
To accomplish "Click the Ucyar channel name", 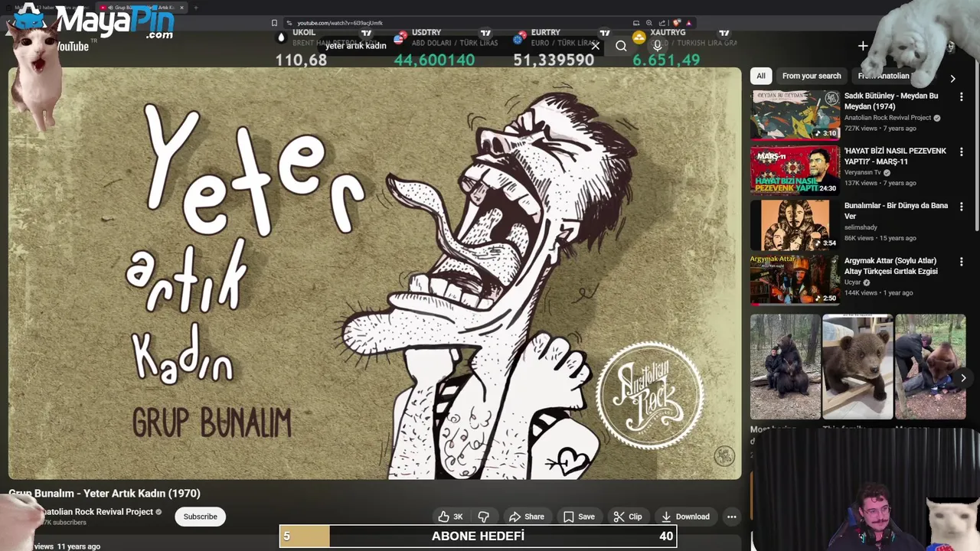I will pyautogui.click(x=853, y=282).
